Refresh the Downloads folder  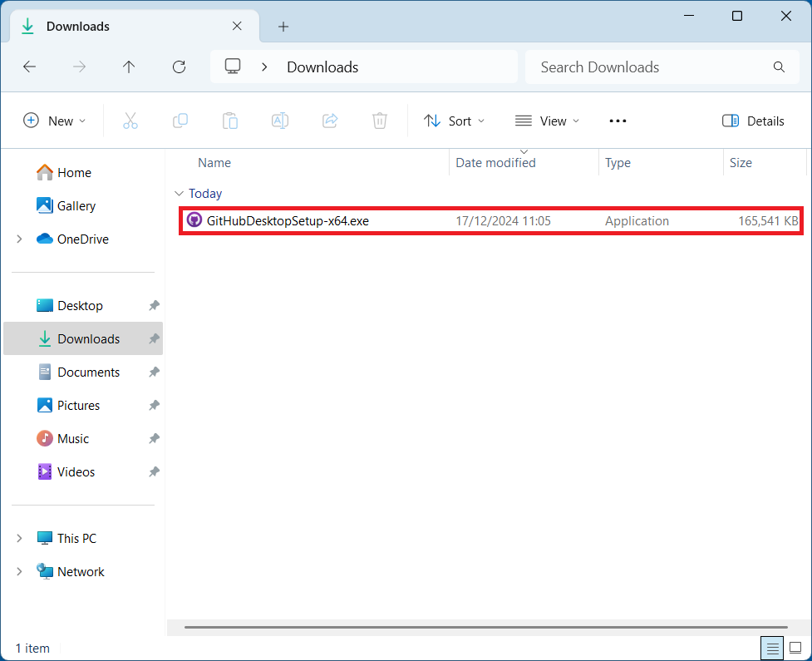pos(179,67)
